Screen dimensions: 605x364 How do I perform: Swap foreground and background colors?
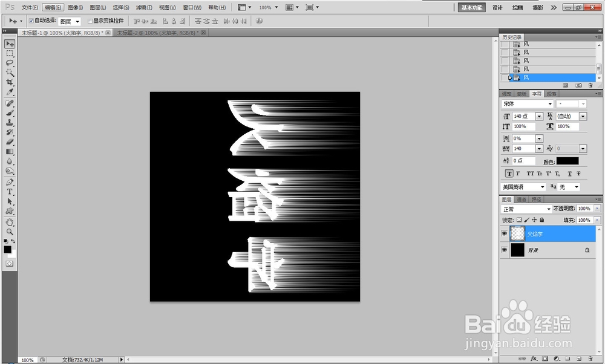(x=13, y=241)
